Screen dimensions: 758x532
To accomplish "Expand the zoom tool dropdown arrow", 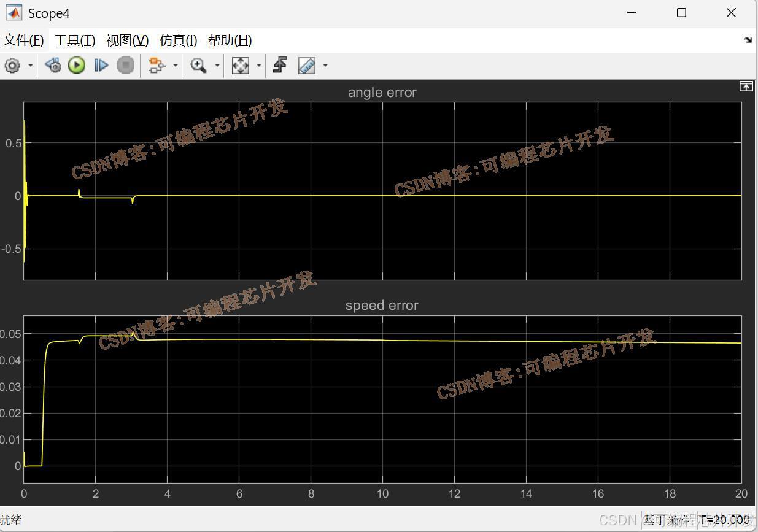I will click(x=217, y=66).
